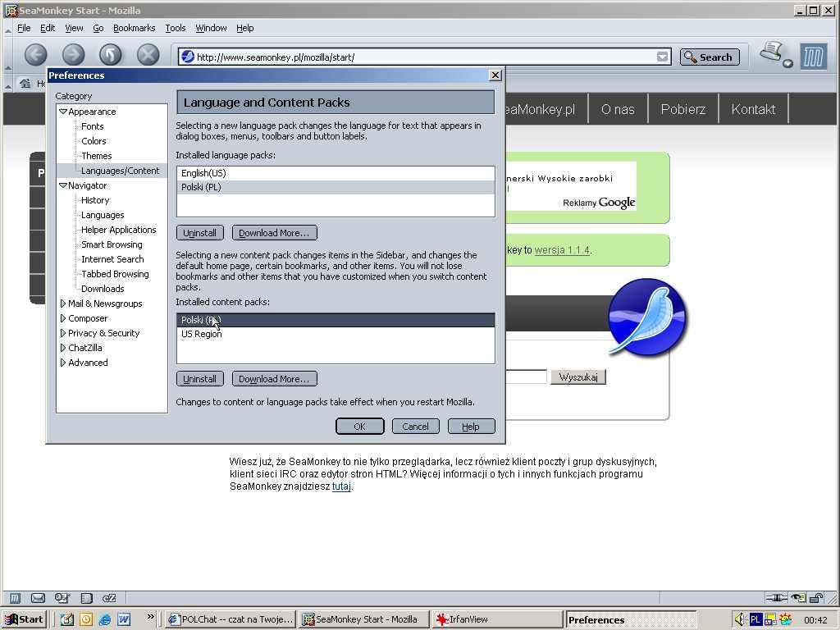Click Kontakt in site navigation

coord(753,109)
